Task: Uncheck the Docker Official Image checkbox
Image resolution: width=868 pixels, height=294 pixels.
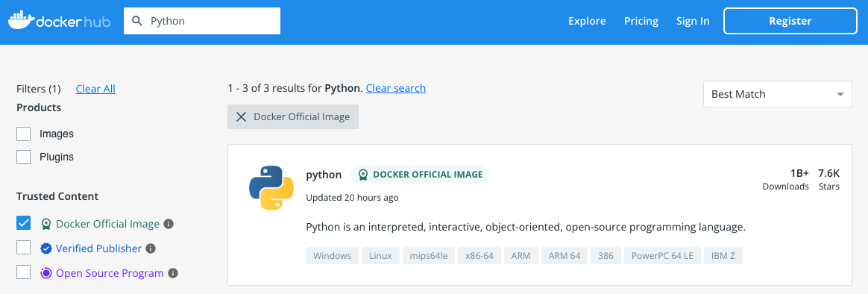Action: (x=23, y=223)
